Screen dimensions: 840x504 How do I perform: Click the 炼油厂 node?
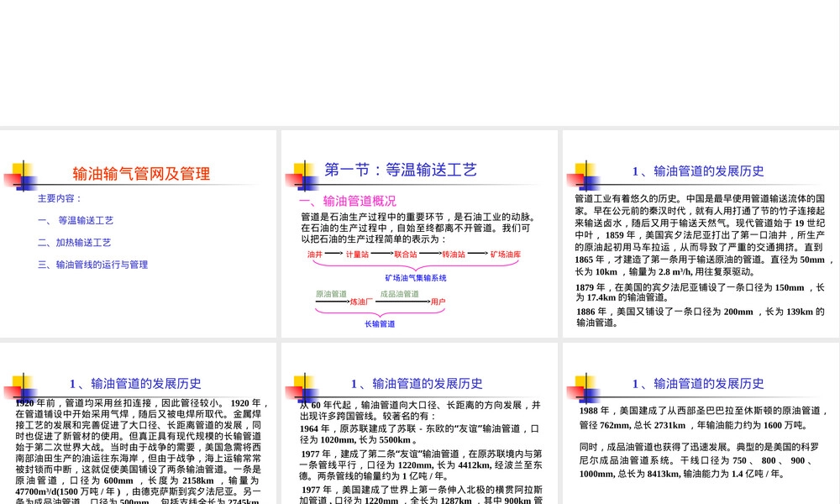click(x=361, y=302)
